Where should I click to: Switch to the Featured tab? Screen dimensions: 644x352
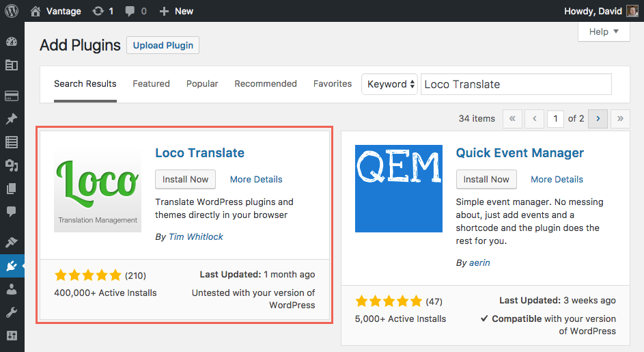(x=151, y=84)
